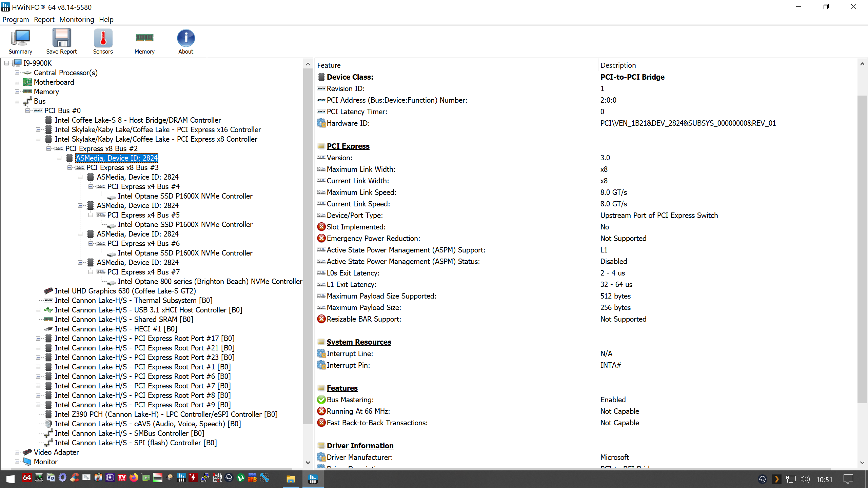Open the Windows Start button

(11, 479)
